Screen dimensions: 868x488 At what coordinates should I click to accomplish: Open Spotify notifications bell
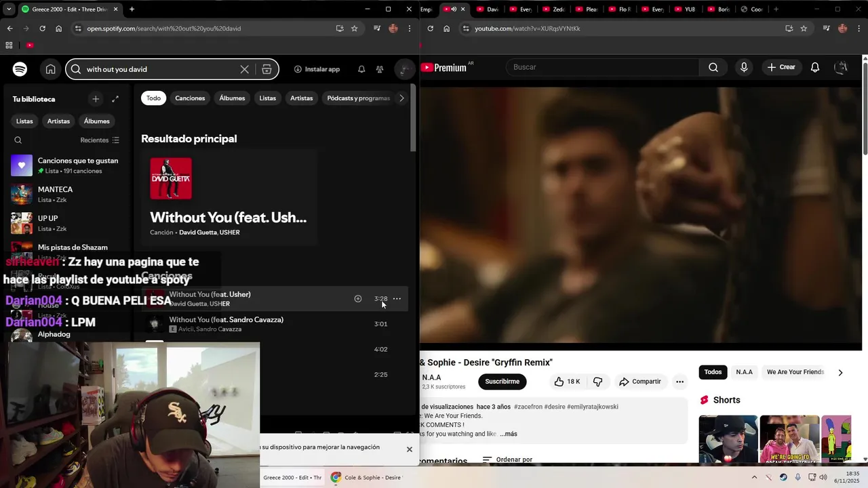(361, 69)
